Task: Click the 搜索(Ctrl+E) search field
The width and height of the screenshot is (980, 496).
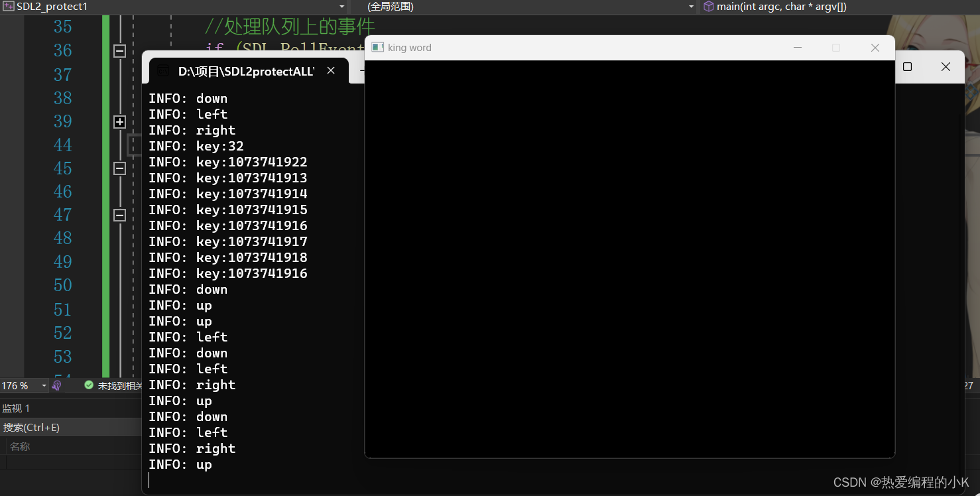Action: click(x=71, y=428)
